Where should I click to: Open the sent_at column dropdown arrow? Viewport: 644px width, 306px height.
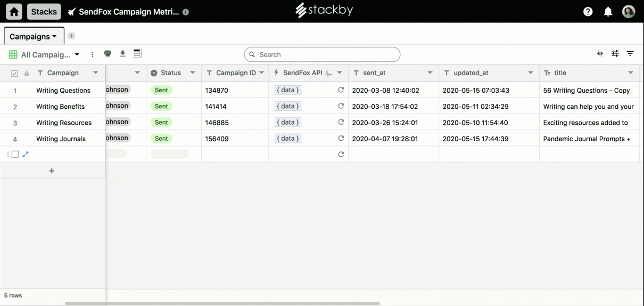pos(430,73)
